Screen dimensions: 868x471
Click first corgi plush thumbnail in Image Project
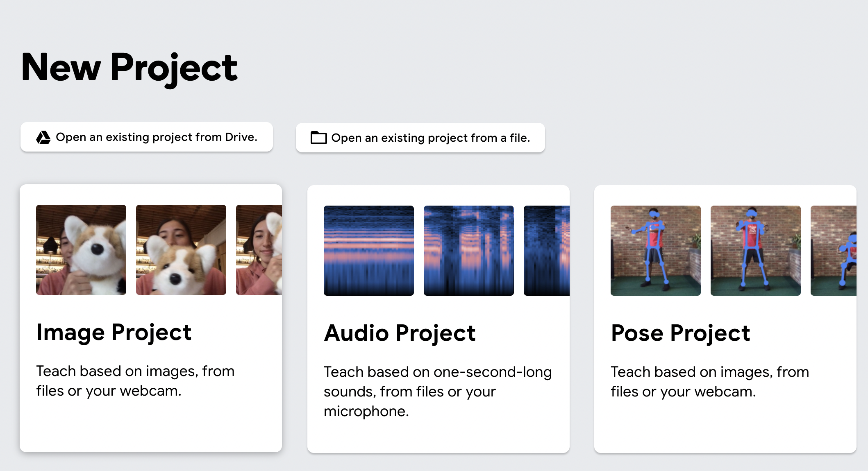(x=81, y=250)
